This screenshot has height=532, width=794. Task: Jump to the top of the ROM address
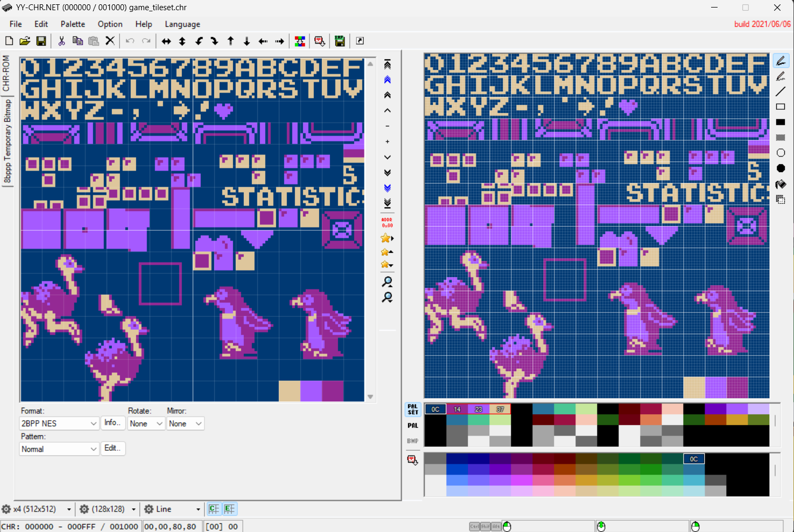[x=387, y=65]
